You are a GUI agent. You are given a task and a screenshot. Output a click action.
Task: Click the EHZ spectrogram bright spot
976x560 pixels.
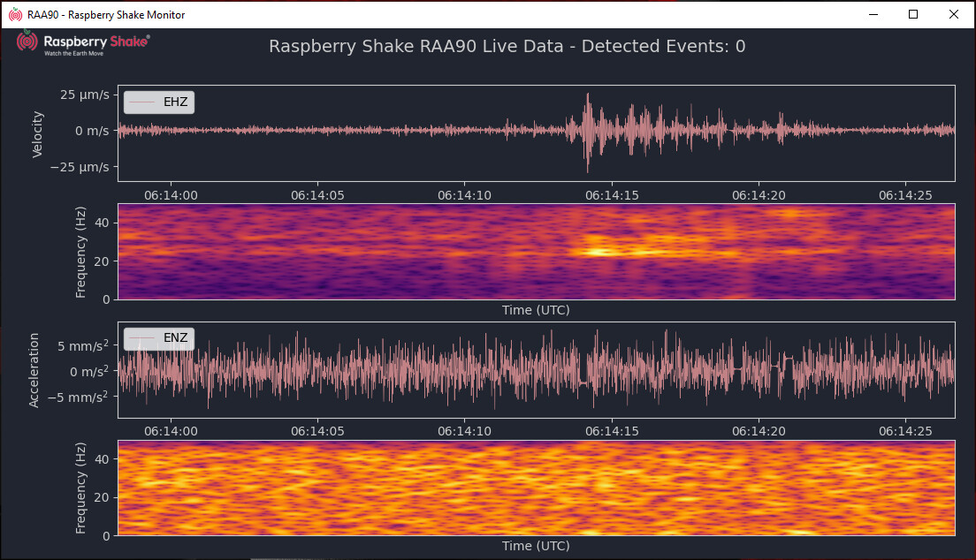pos(599,252)
